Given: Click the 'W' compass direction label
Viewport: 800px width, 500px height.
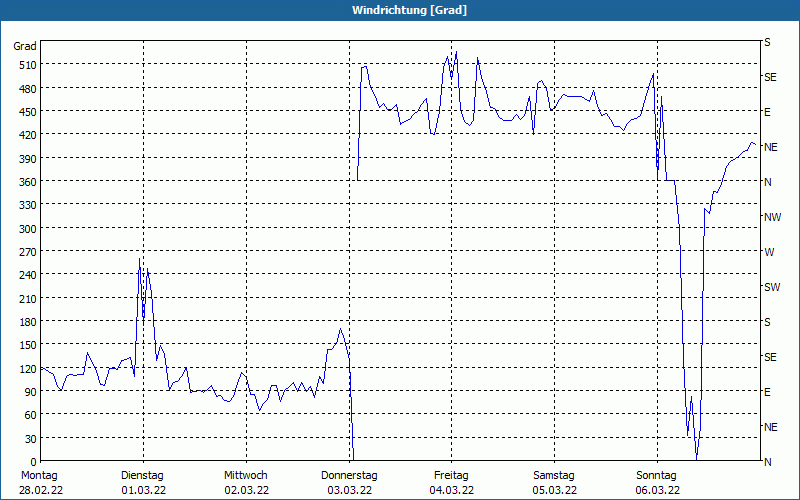Looking at the screenshot, I should [769, 252].
